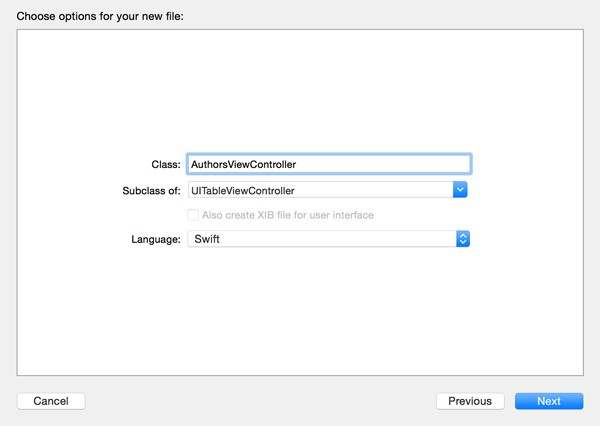The image size is (600, 426).
Task: Open the Subclass of dropdown arrow
Action: pyautogui.click(x=460, y=190)
